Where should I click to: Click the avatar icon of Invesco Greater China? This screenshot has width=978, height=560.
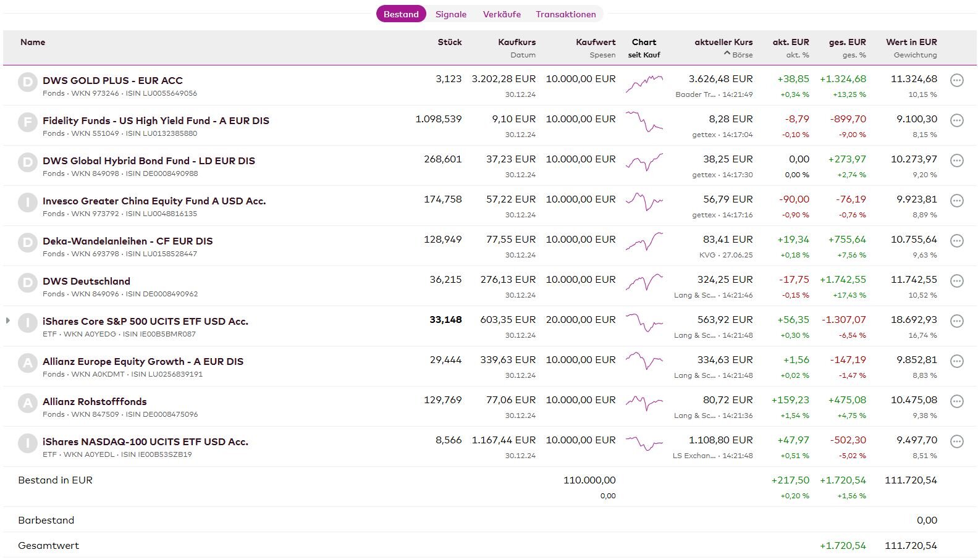click(27, 203)
